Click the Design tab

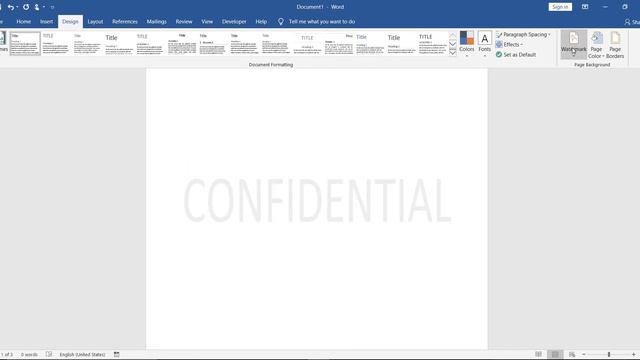coord(70,22)
